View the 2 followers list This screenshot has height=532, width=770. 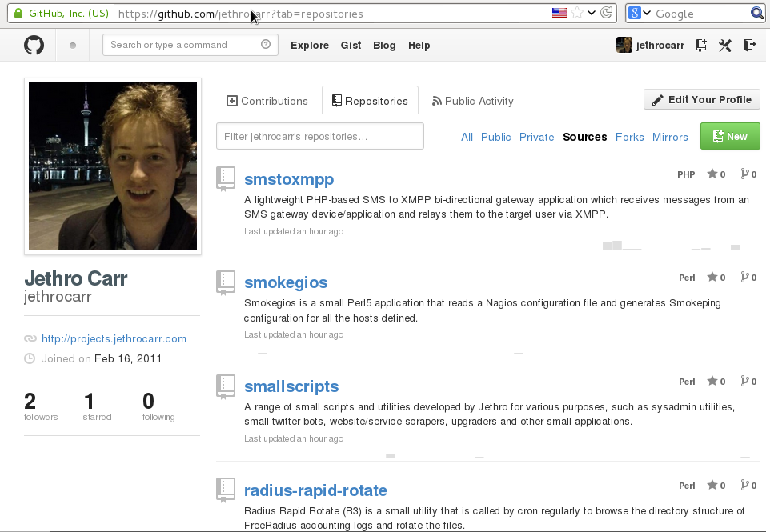click(41, 406)
